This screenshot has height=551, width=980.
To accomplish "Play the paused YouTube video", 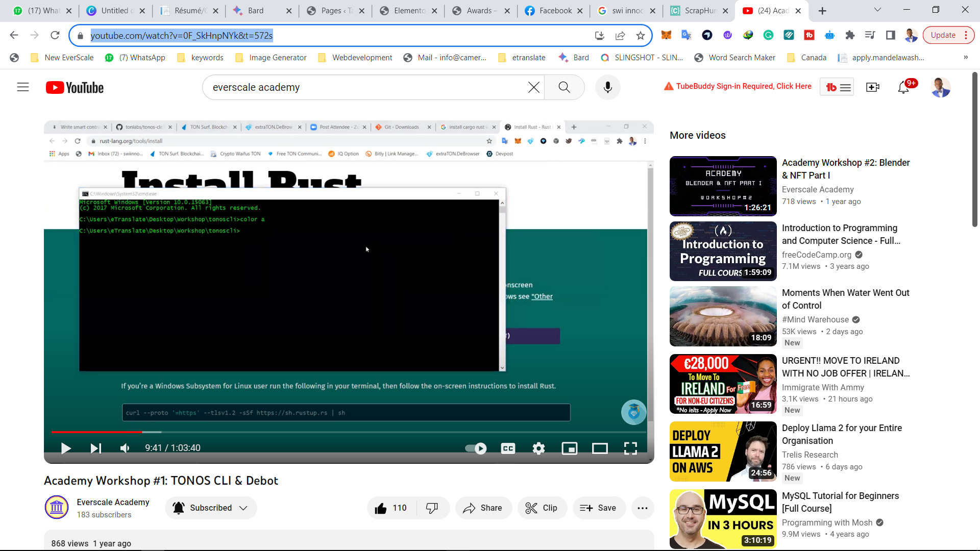I will coord(65,448).
